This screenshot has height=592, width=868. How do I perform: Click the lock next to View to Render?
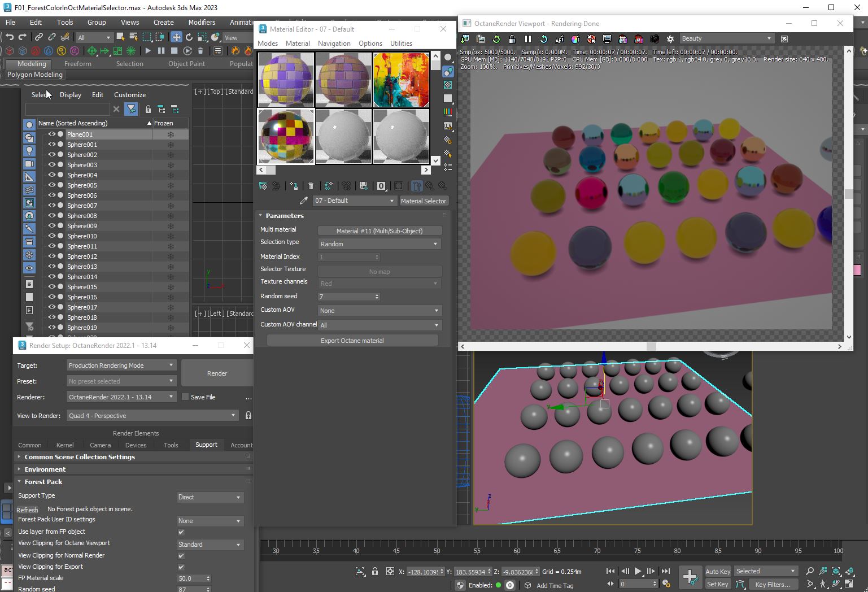[248, 416]
